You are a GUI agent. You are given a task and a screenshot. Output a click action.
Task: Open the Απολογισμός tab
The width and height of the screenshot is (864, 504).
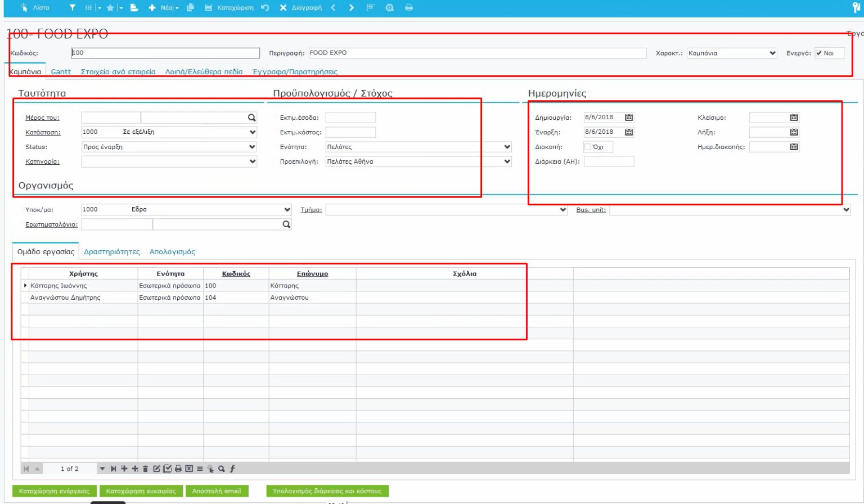[172, 252]
